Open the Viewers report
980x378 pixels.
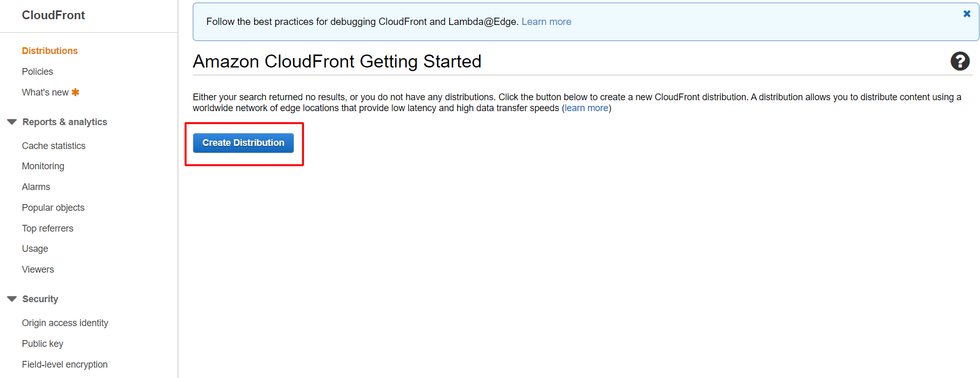pos(38,269)
